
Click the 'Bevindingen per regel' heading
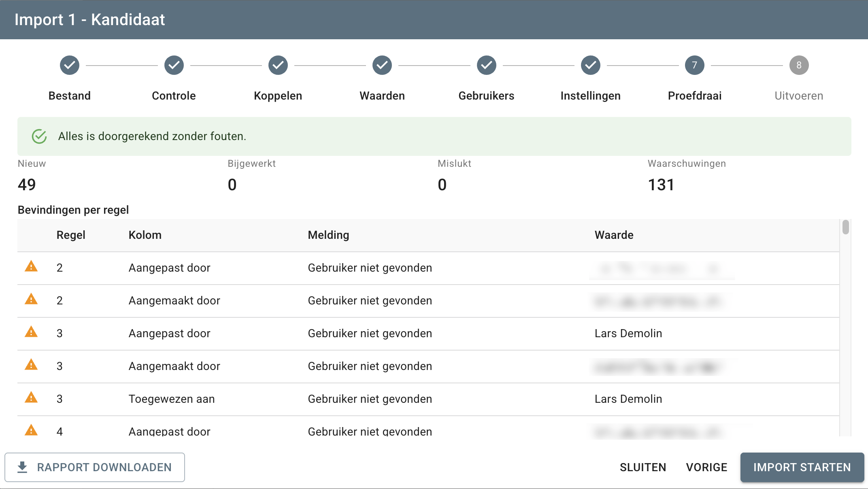point(73,210)
